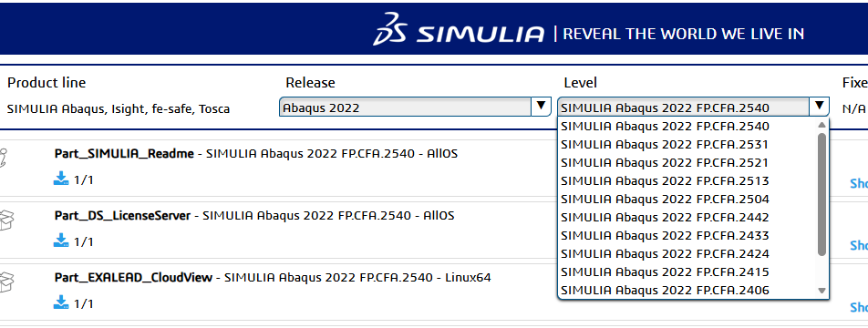The height and width of the screenshot is (328, 868).
Task: Collapse the Level dropdown using its arrow
Action: click(x=820, y=107)
